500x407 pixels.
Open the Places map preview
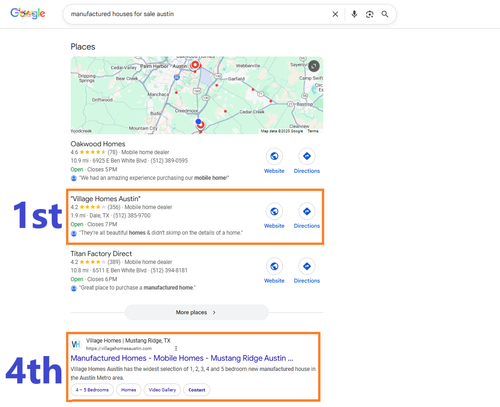[x=197, y=95]
